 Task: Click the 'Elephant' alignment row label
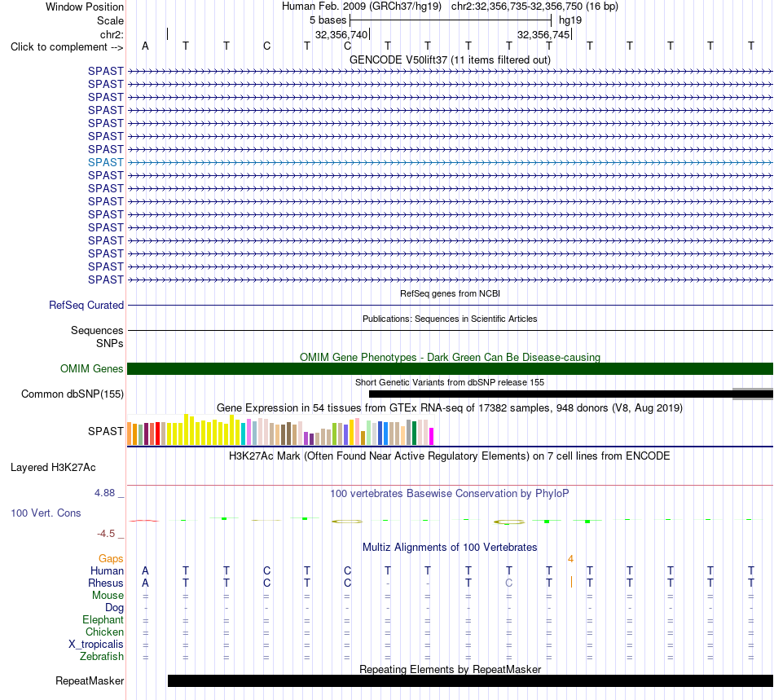pyautogui.click(x=103, y=619)
